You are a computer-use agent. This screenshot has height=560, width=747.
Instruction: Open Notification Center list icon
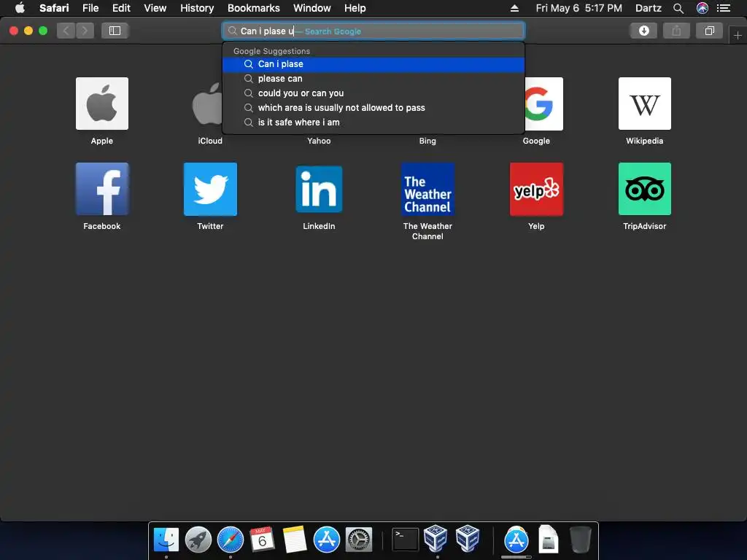(x=724, y=8)
